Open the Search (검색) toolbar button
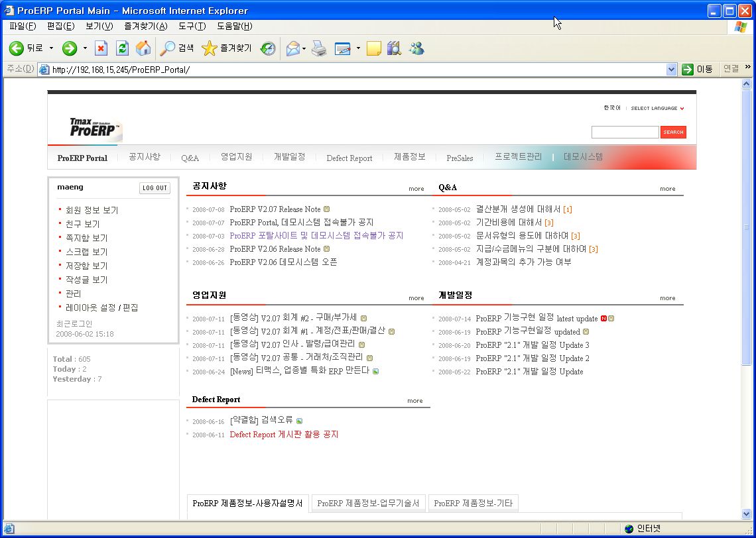 click(x=177, y=48)
